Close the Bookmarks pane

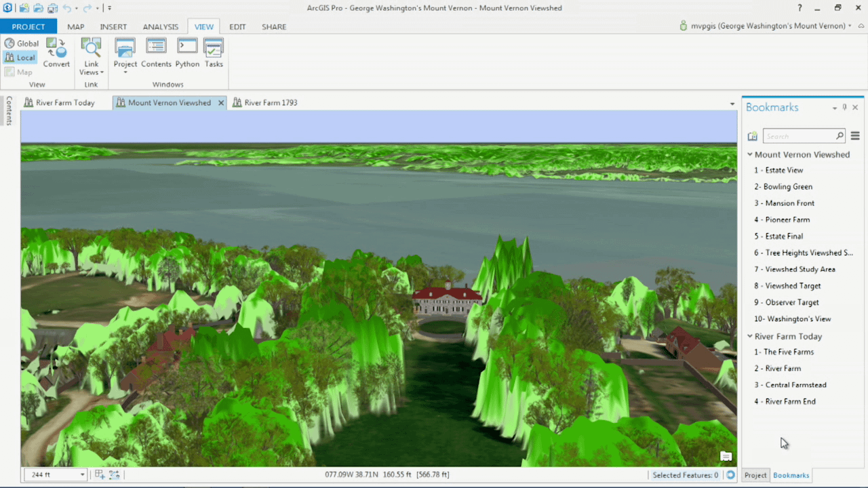(855, 107)
